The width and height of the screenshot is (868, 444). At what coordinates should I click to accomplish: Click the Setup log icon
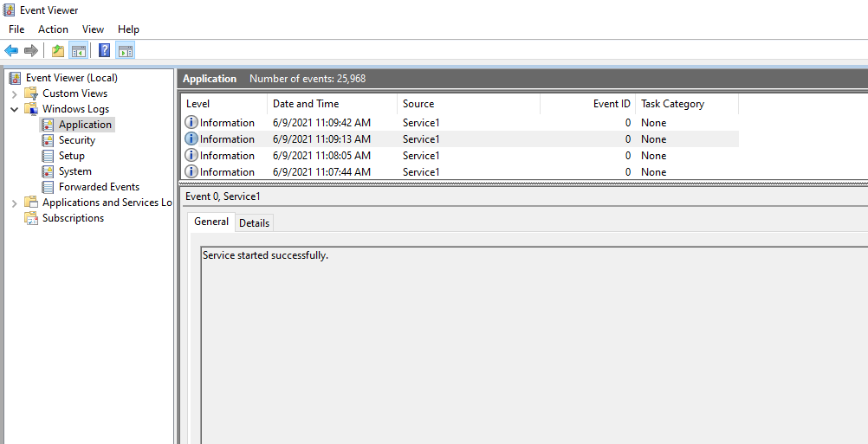(x=49, y=156)
